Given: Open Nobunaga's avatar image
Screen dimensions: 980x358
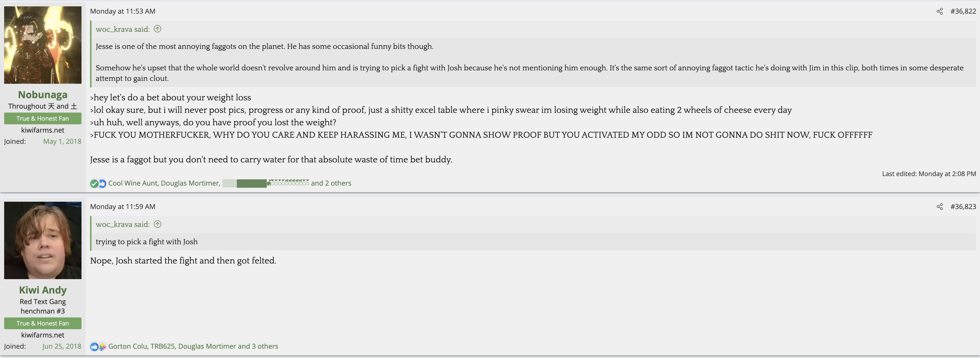Looking at the screenshot, I should (x=43, y=45).
